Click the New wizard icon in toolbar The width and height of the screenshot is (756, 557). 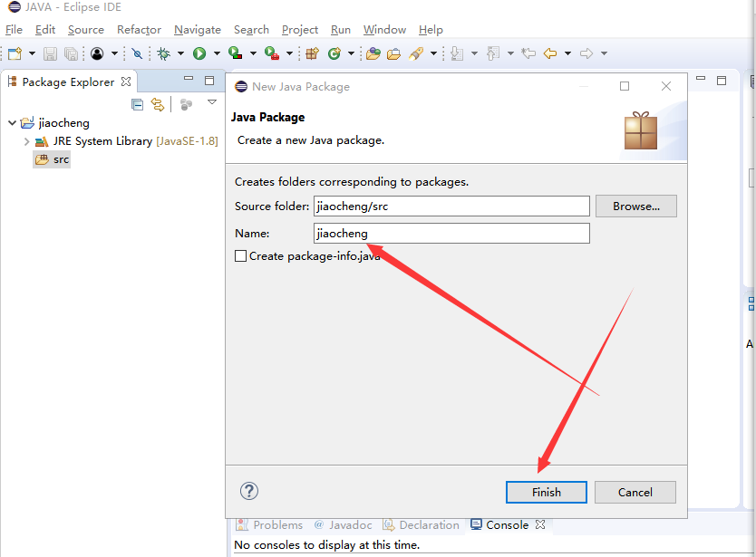(x=15, y=53)
